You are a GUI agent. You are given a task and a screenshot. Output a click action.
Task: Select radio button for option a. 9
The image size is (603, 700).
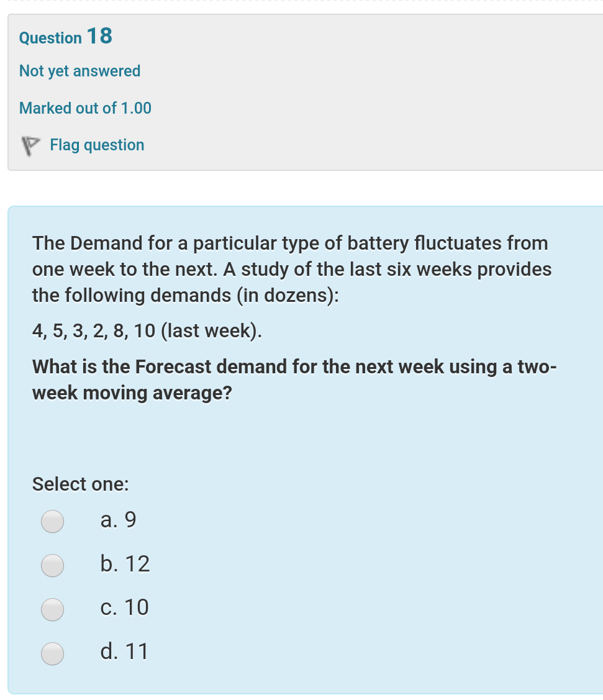point(52,521)
